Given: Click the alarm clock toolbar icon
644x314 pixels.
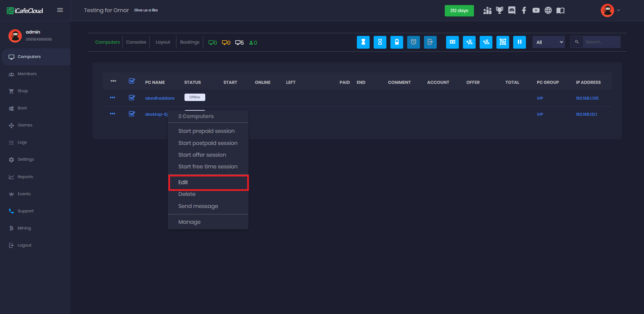Looking at the screenshot, I should (413, 42).
